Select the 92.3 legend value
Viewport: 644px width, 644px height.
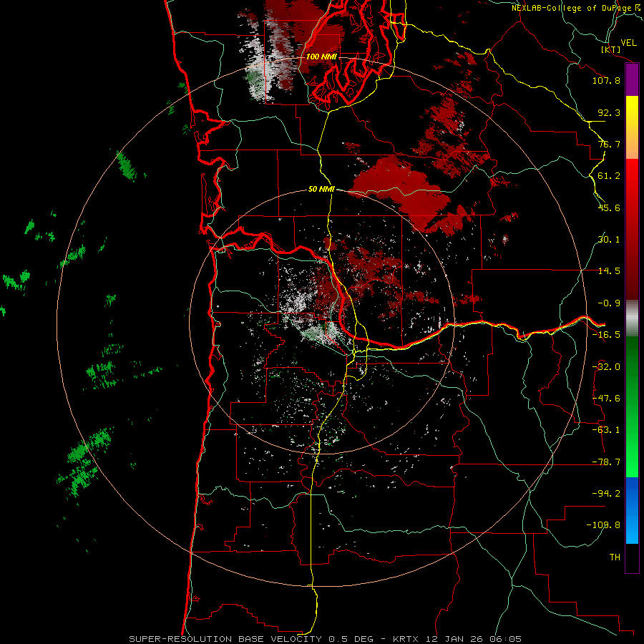609,112
